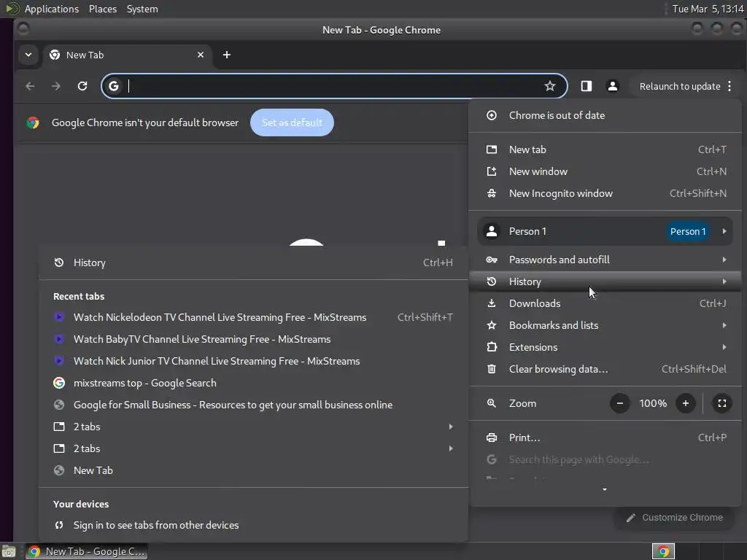Viewport: 747px width, 560px height.
Task: Click the Downloads arrow icon in menu
Action: click(x=492, y=303)
